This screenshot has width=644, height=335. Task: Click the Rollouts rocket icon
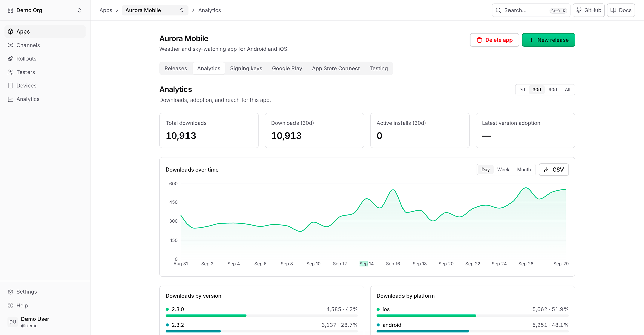pyautogui.click(x=11, y=59)
